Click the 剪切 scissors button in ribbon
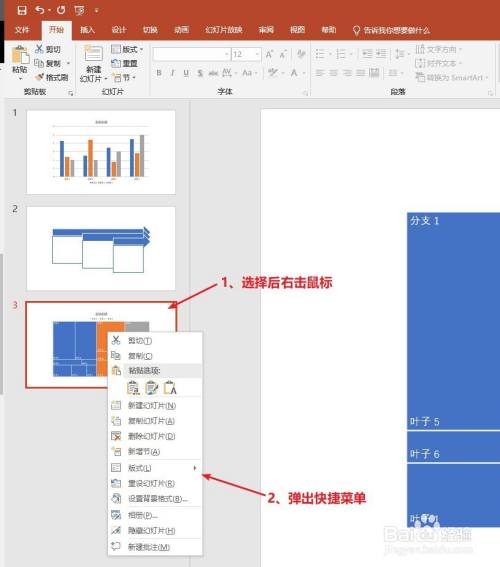The image size is (500, 567). pos(48,49)
